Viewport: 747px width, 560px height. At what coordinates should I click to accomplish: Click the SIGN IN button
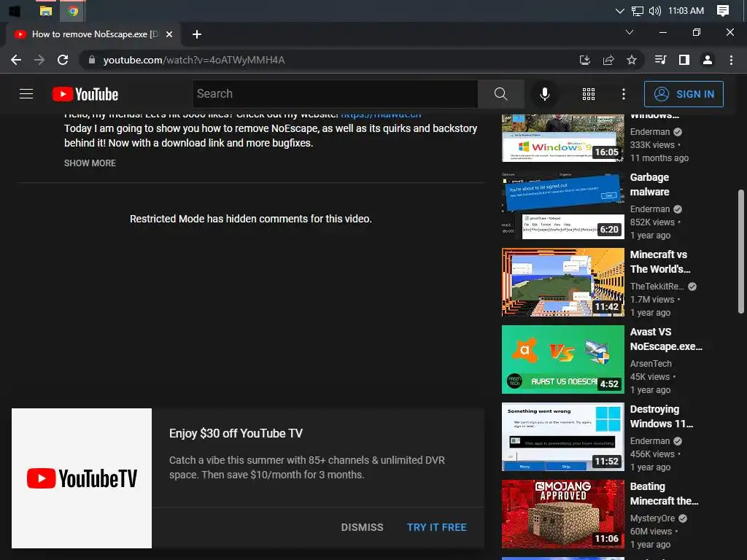(684, 94)
